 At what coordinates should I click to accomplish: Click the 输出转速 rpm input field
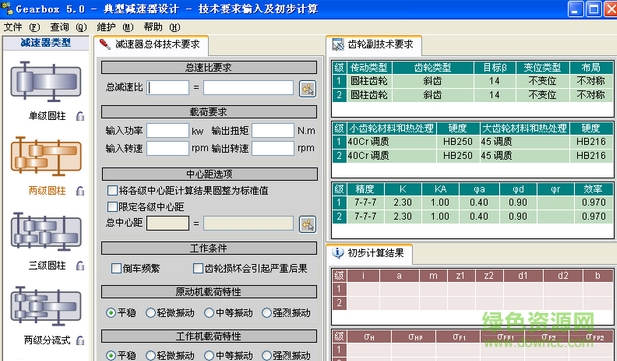click(x=273, y=148)
